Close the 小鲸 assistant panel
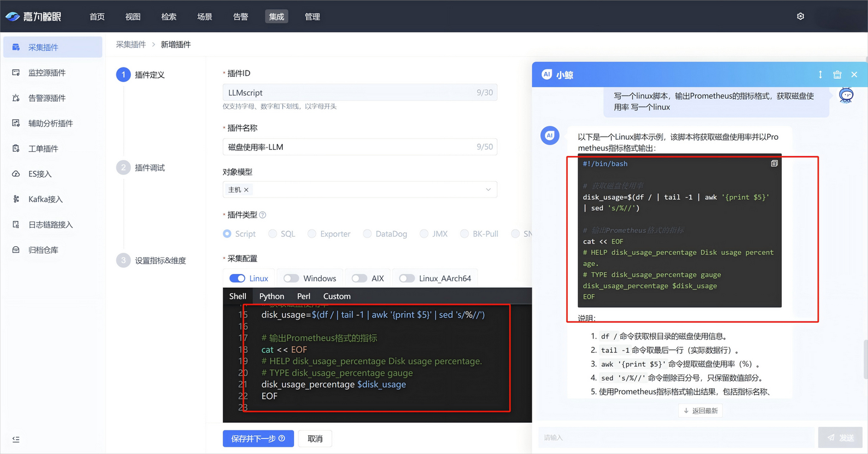Viewport: 868px width, 454px height. (x=854, y=75)
